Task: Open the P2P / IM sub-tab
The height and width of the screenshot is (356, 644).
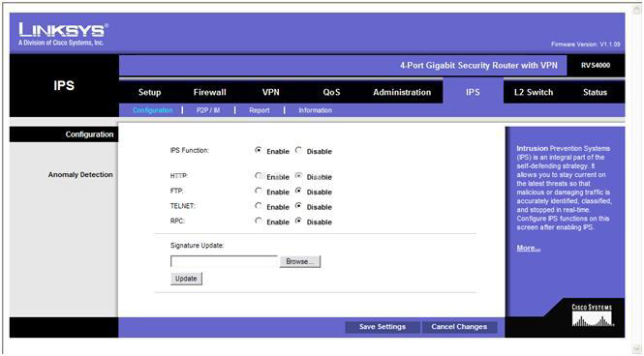Action: (208, 110)
